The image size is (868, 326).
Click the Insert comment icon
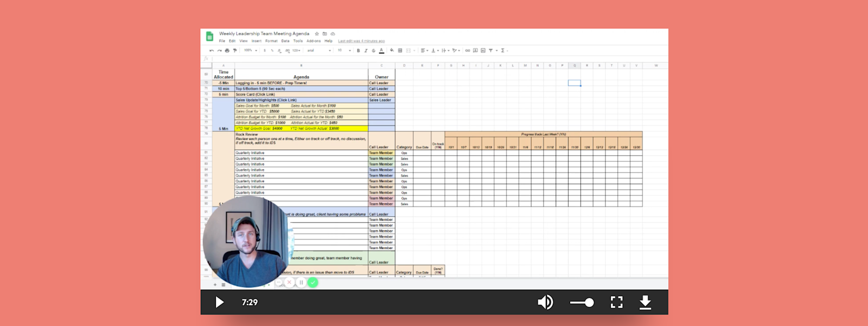click(x=475, y=51)
